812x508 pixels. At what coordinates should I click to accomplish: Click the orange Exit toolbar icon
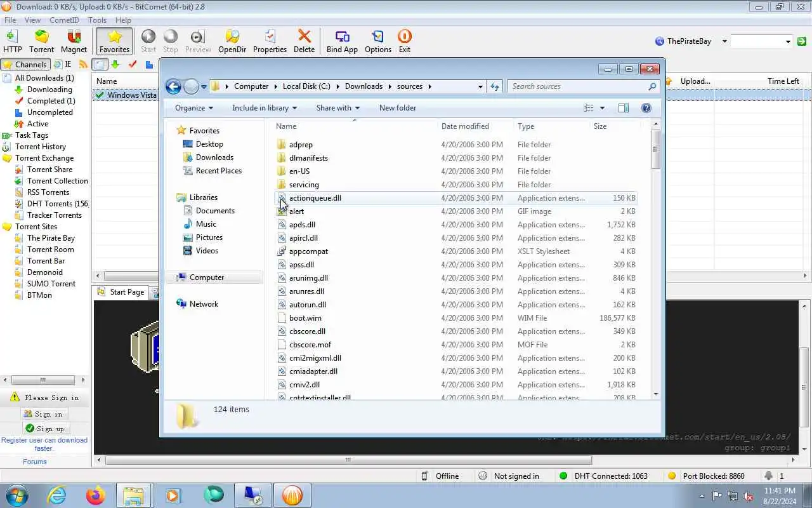pos(405,41)
